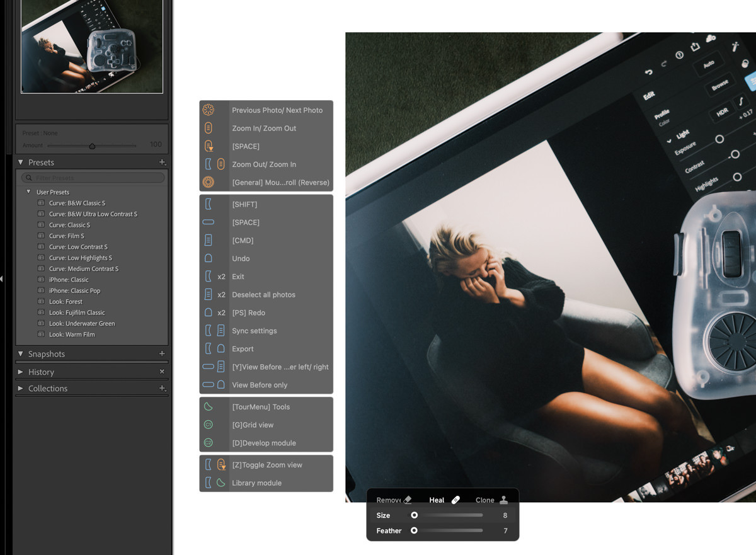Screen dimensions: 756x555
Task: Expand the History panel
Action: click(20, 372)
